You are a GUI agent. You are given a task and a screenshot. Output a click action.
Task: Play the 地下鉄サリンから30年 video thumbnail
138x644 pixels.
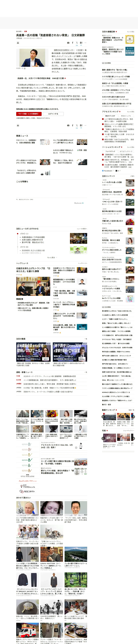click(x=70, y=352)
